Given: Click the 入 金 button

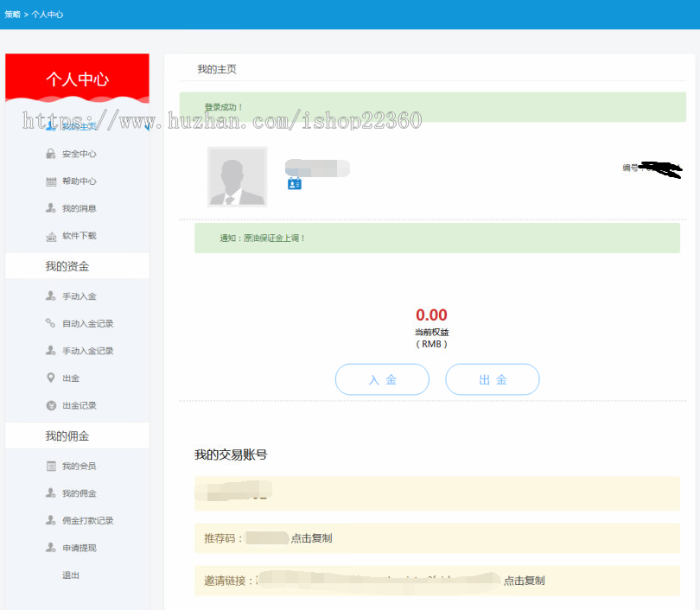Looking at the screenshot, I should point(382,379).
